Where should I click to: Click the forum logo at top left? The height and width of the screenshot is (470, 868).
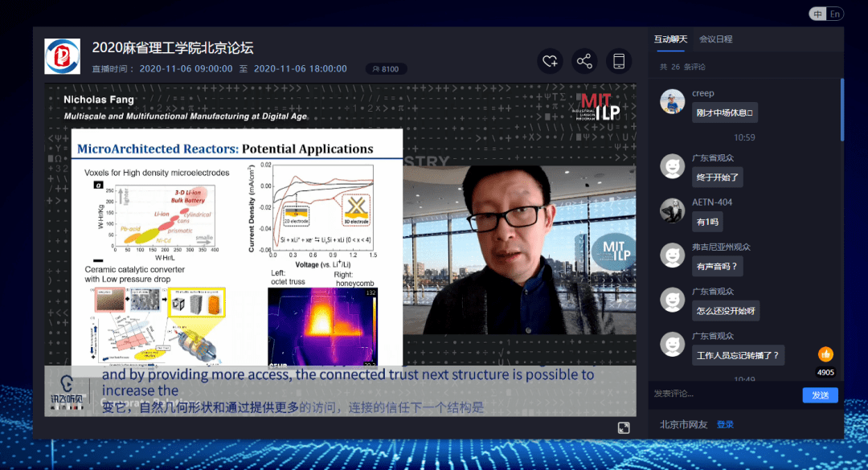[x=62, y=56]
